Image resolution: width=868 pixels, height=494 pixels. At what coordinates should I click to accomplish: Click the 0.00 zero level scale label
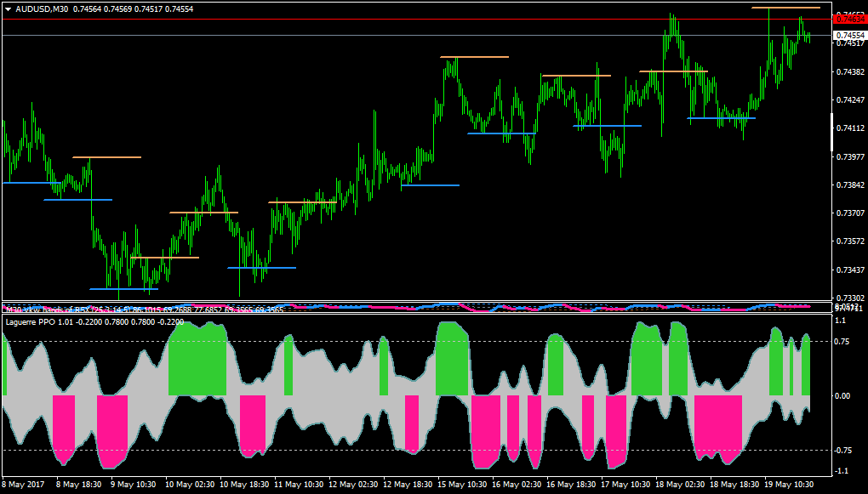842,396
